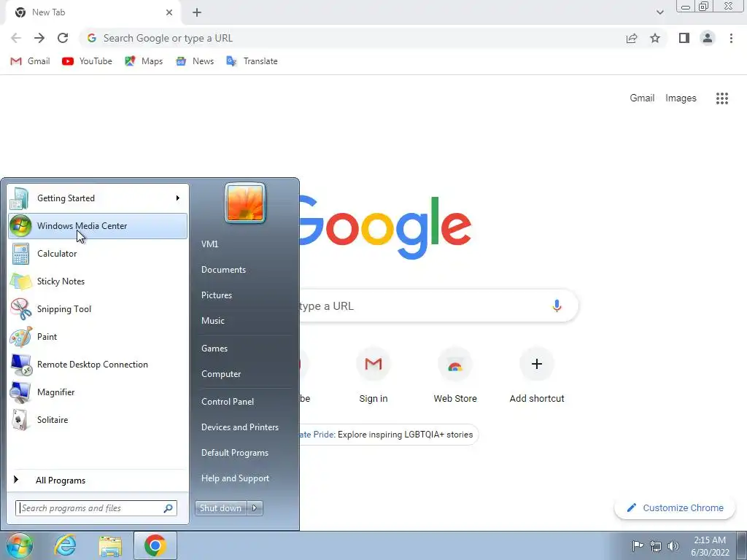Viewport: 747px width, 560px height.
Task: Open Gmail bookmark
Action: click(30, 61)
